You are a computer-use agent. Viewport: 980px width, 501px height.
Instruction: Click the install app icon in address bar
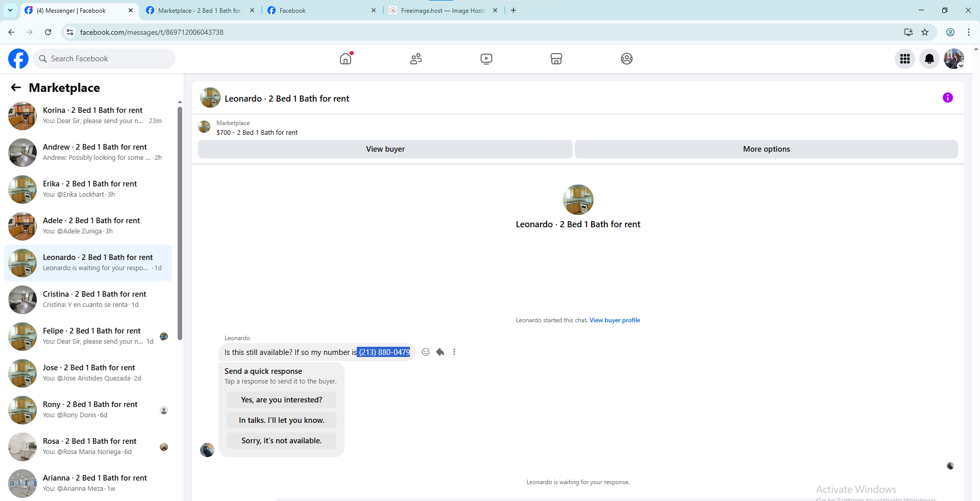pos(909,32)
